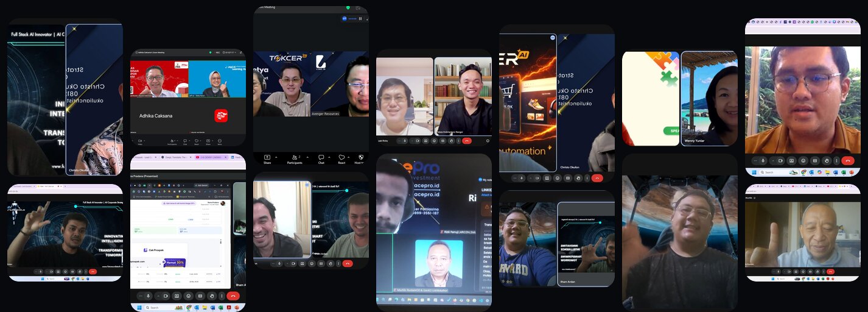Toggle camera in glasses man orange shirt window

tap(780, 161)
